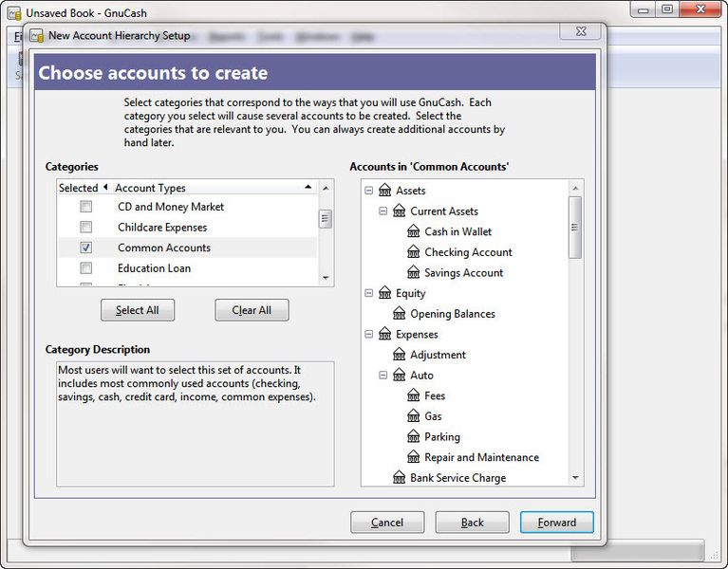728x569 pixels.
Task: Click the Checking Account icon
Action: tap(413, 252)
